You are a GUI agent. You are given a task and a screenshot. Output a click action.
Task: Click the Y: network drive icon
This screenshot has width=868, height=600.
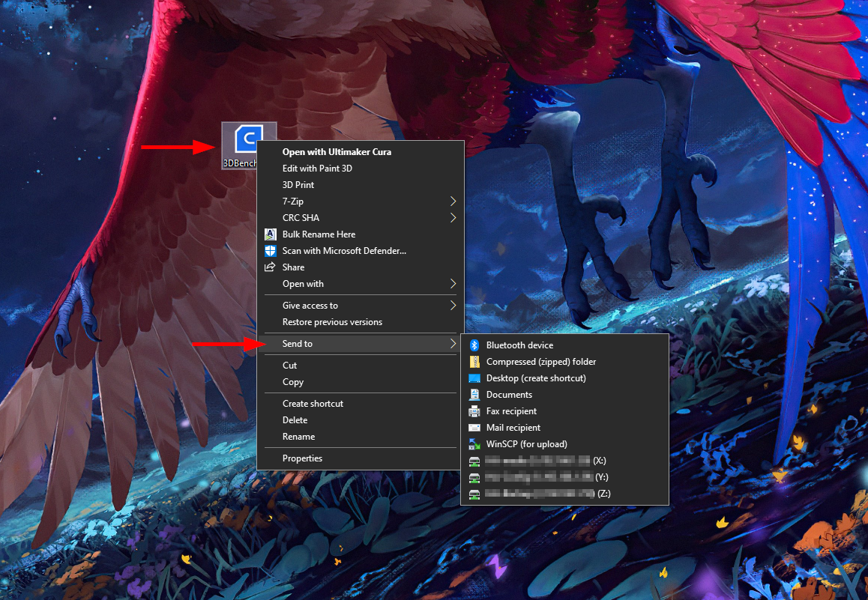click(x=474, y=477)
